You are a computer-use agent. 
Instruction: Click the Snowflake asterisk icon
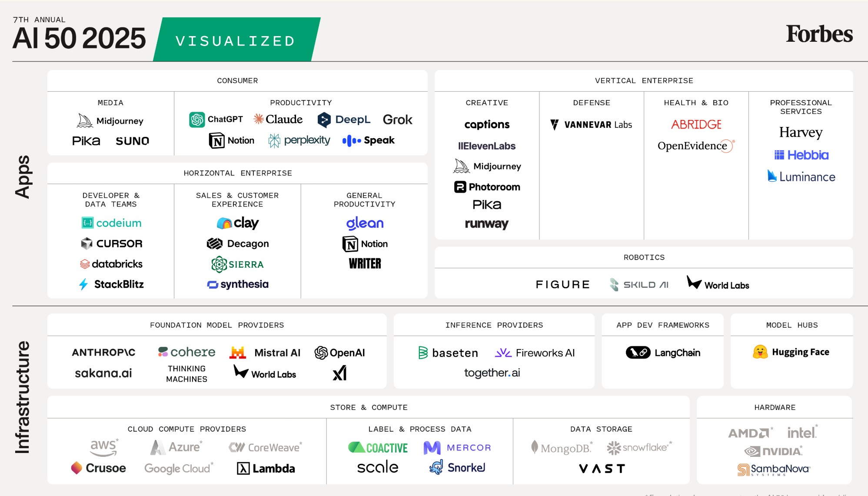[x=614, y=448]
